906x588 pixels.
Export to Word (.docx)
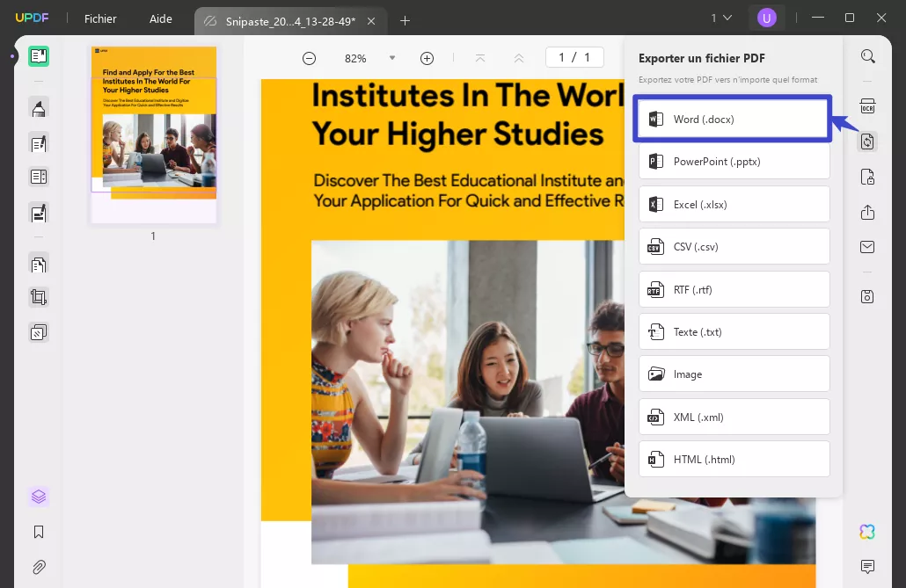coord(734,119)
